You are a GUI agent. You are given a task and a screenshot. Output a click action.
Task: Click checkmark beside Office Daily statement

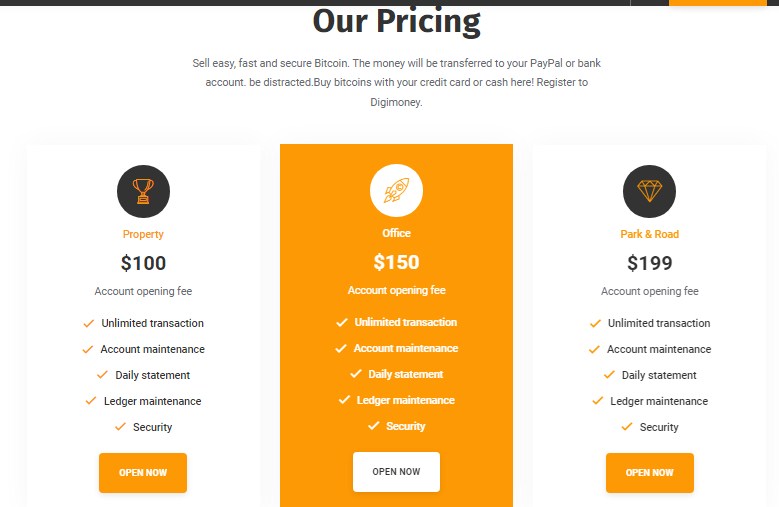[356, 373]
